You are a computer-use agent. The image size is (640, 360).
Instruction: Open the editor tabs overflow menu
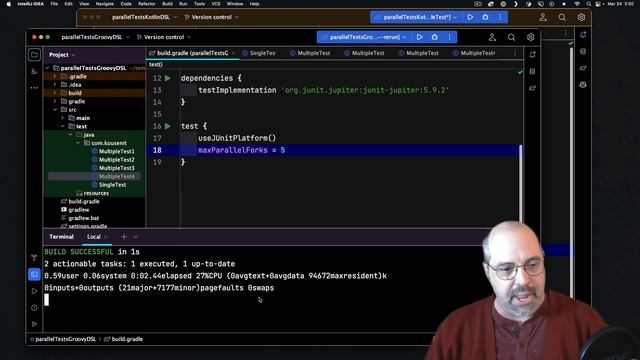point(515,53)
